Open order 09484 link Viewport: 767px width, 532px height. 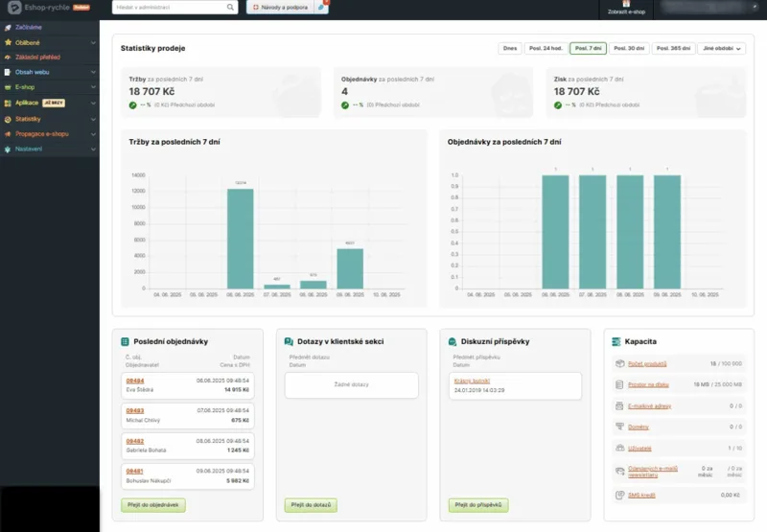point(135,381)
